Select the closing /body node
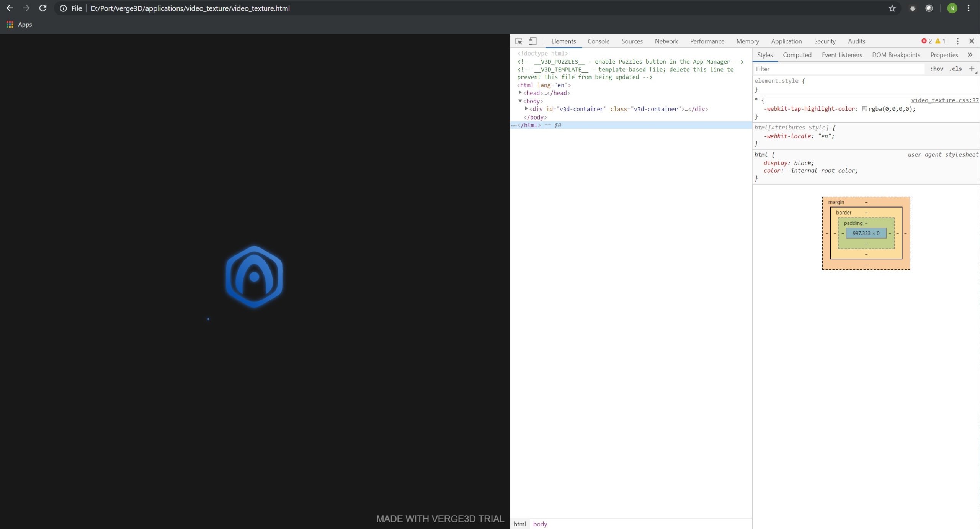Image resolution: width=980 pixels, height=529 pixels. coord(535,117)
